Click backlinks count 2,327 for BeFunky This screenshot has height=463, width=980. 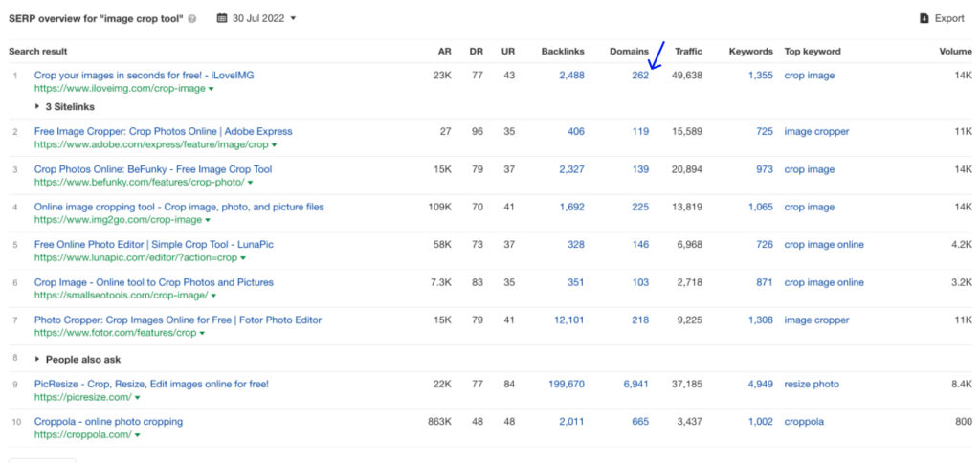572,169
